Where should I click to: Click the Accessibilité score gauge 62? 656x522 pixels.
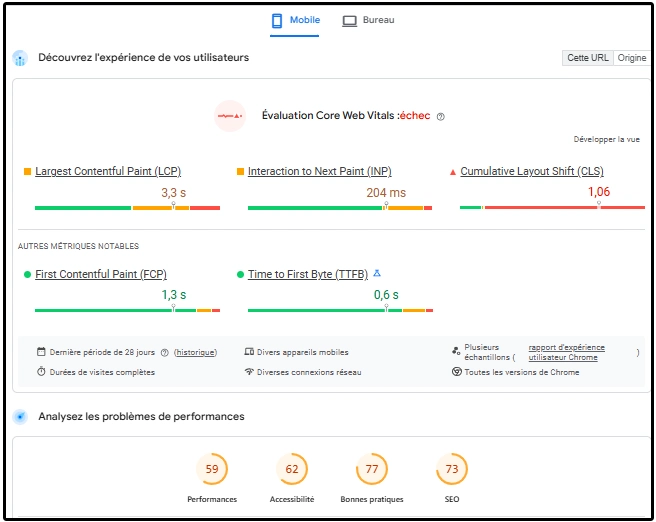point(292,469)
